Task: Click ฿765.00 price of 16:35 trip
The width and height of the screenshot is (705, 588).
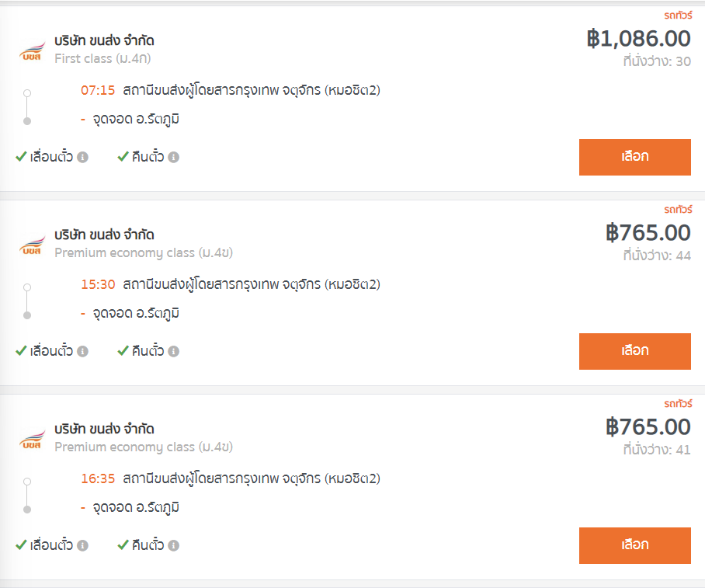Action: (648, 427)
